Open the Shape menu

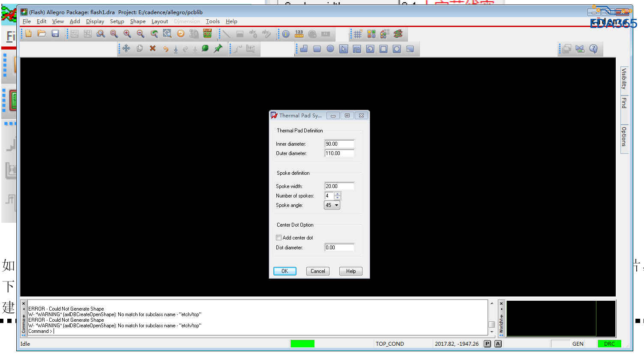pyautogui.click(x=138, y=21)
